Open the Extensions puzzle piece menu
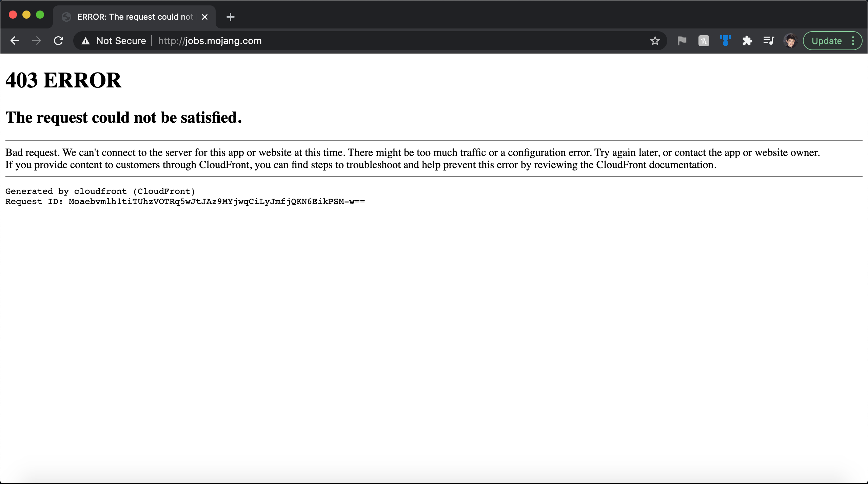Image resolution: width=868 pixels, height=484 pixels. 747,41
